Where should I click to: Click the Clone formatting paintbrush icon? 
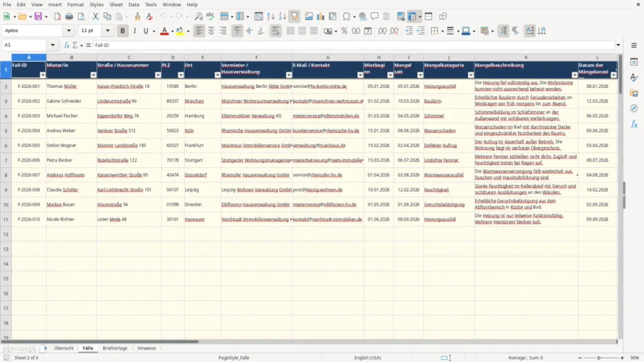[x=138, y=16]
